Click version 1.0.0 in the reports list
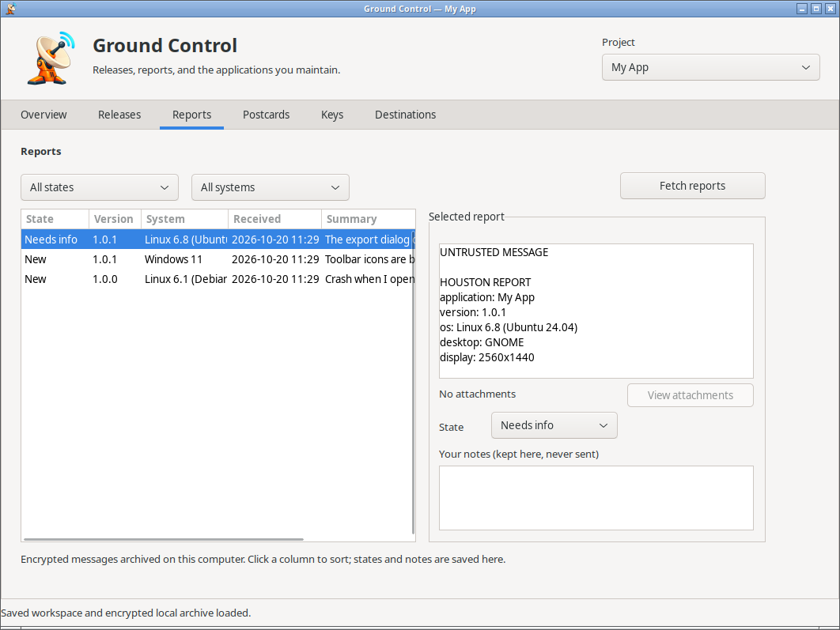 (x=105, y=279)
